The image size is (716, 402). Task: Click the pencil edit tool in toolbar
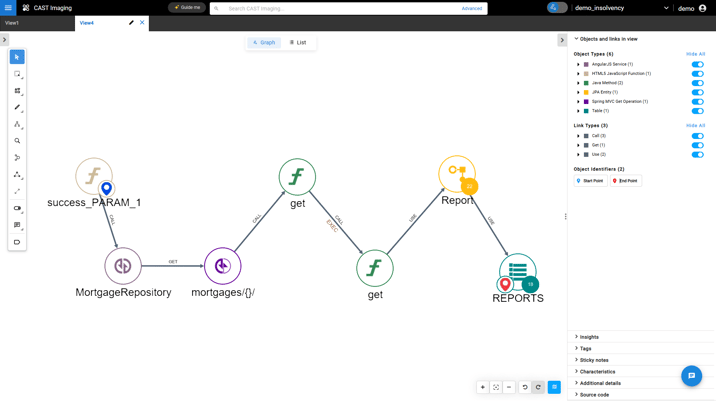click(17, 107)
